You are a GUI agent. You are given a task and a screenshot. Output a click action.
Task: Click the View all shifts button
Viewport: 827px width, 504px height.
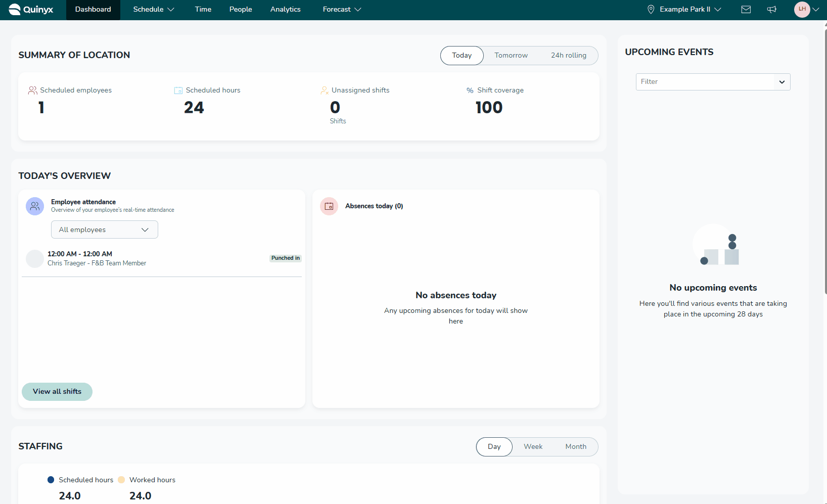(x=57, y=392)
